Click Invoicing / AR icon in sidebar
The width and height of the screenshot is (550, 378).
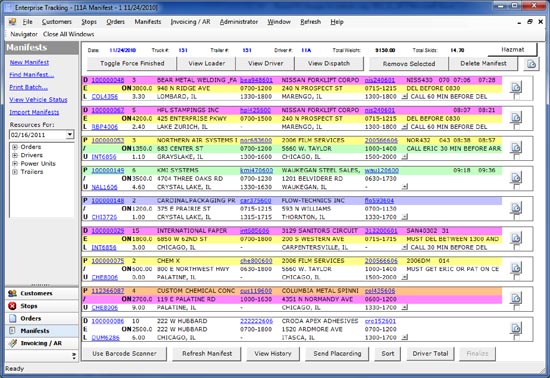pyautogui.click(x=13, y=343)
